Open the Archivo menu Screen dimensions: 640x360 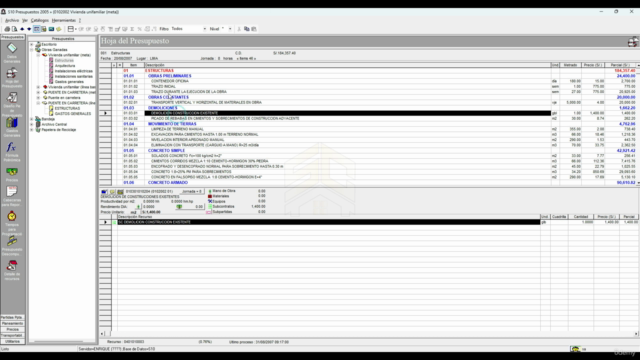(x=12, y=20)
